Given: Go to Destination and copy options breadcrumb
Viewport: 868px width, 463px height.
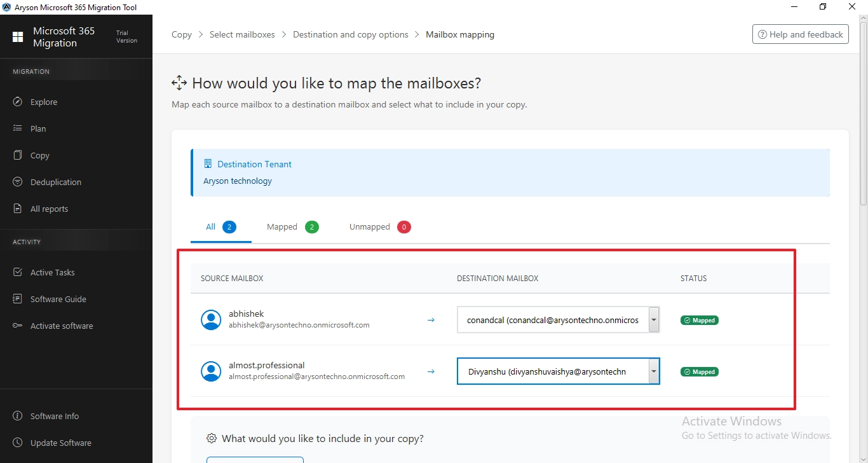Looking at the screenshot, I should [x=351, y=34].
